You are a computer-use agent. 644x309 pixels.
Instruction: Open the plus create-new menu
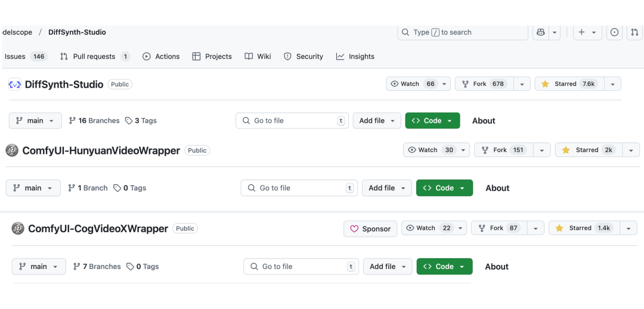587,32
